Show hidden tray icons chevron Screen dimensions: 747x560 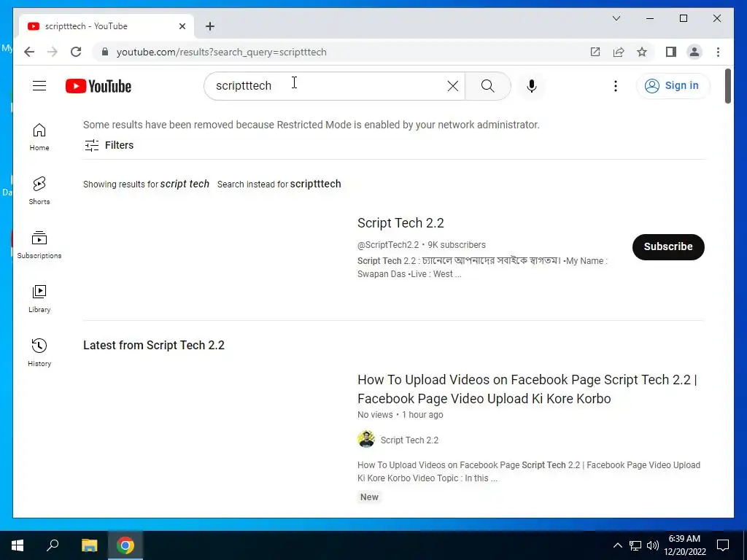point(617,545)
